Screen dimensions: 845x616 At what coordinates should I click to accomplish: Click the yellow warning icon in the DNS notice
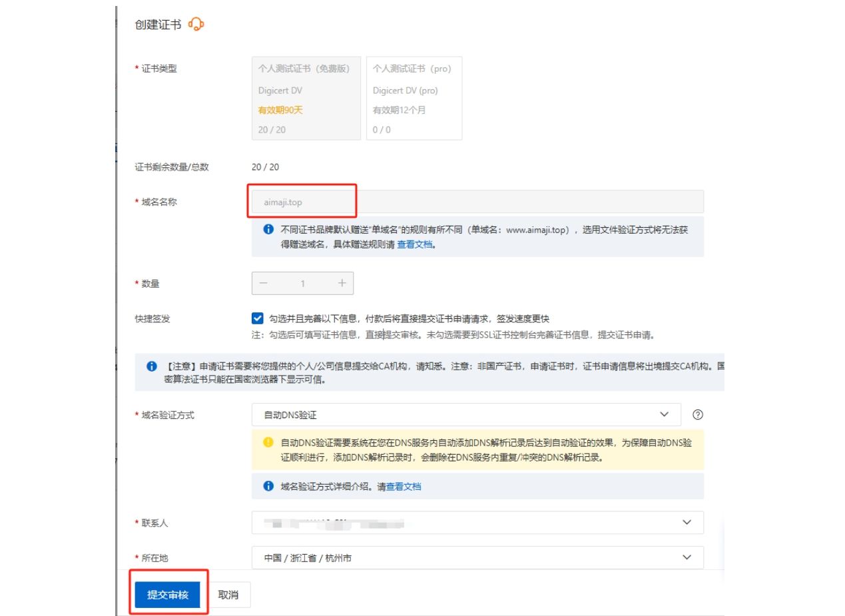[x=268, y=442]
